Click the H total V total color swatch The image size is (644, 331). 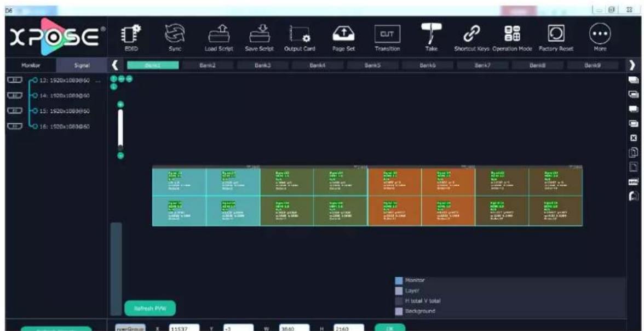(399, 300)
